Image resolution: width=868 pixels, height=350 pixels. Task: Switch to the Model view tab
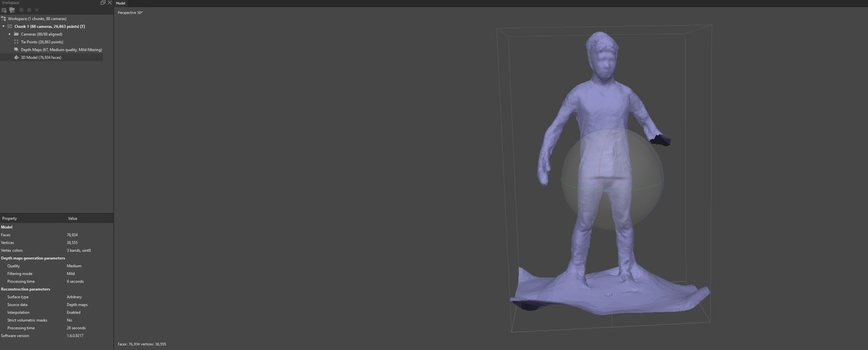(x=121, y=3)
